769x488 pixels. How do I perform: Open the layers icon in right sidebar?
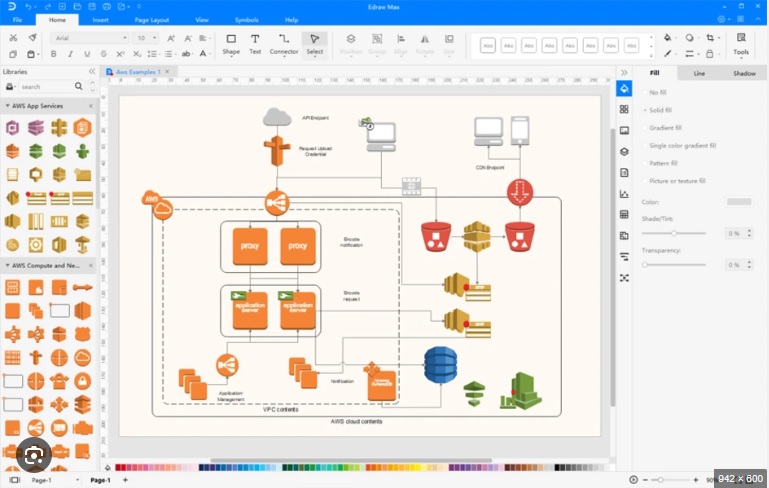pos(624,152)
